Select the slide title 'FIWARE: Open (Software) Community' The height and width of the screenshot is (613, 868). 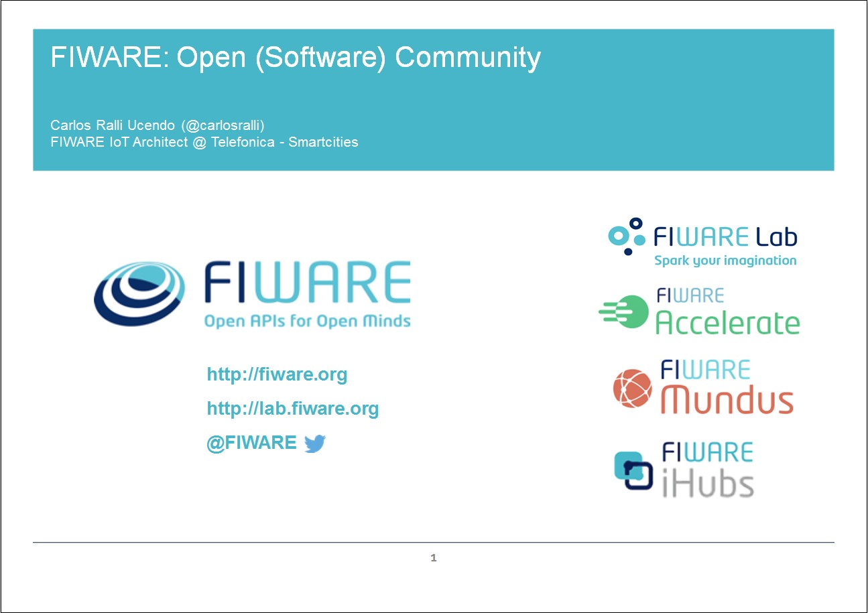tap(295, 58)
